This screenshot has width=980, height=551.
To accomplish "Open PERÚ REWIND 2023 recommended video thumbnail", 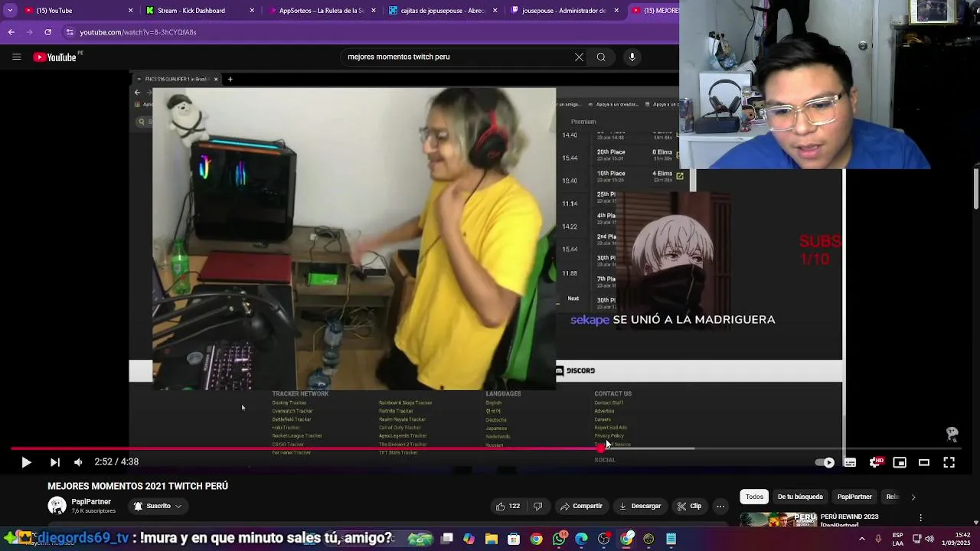I will [x=778, y=519].
